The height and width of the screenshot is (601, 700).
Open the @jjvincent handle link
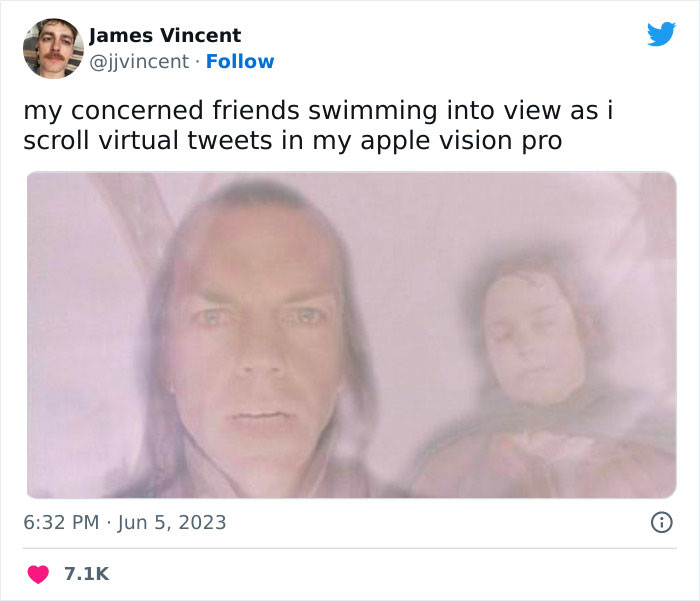(139, 62)
